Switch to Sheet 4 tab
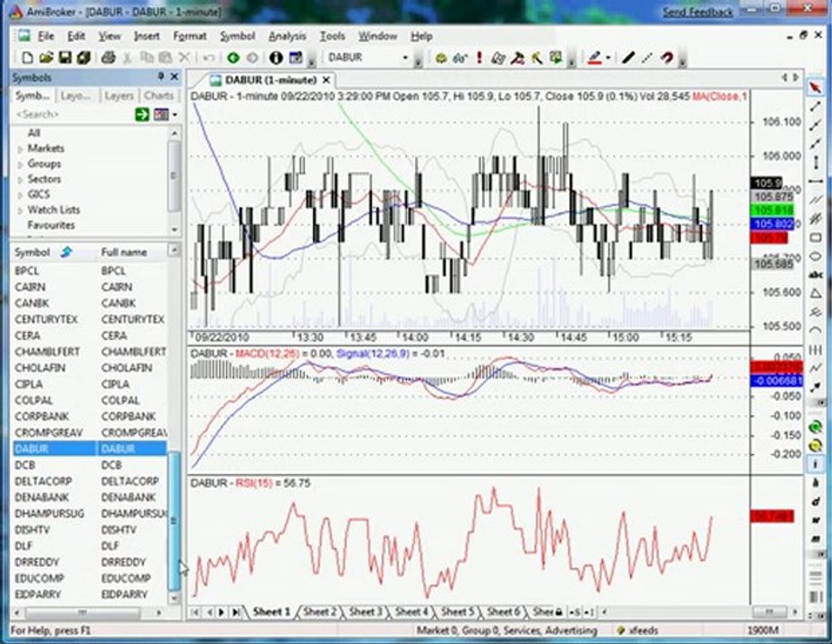The width and height of the screenshot is (832, 644). pyautogui.click(x=412, y=612)
